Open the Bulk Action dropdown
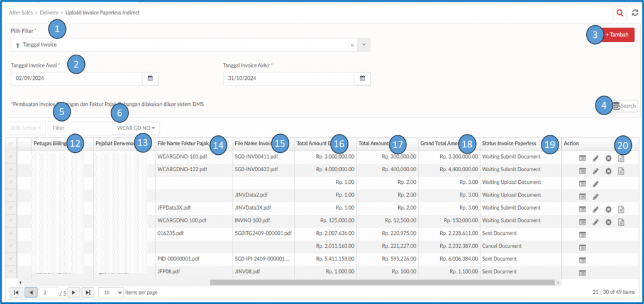This screenshot has width=644, height=304. (x=25, y=128)
